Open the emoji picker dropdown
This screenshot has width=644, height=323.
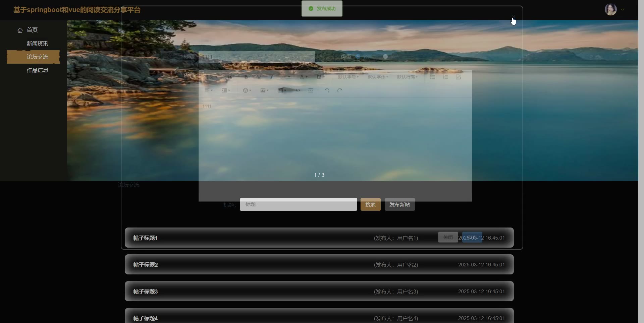(x=247, y=90)
